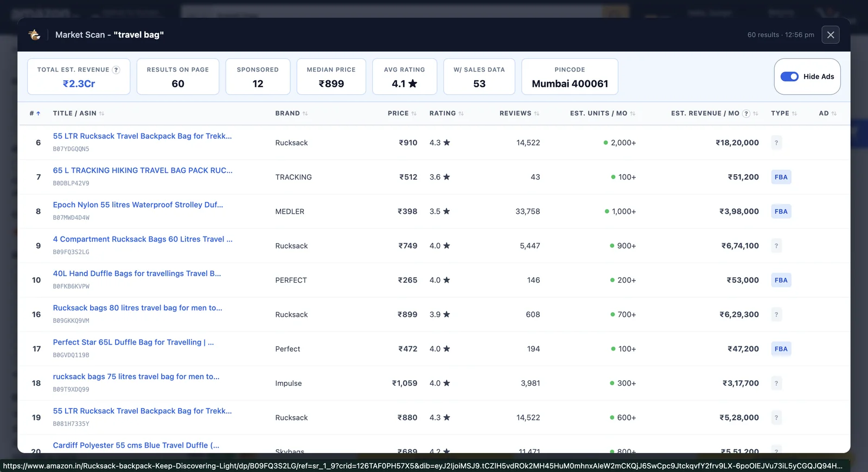Click the FBA badge in the TRACKING row

pyautogui.click(x=781, y=177)
